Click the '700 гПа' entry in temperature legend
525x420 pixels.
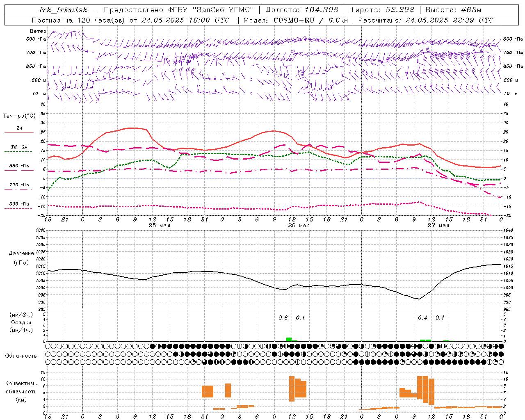point(19,185)
